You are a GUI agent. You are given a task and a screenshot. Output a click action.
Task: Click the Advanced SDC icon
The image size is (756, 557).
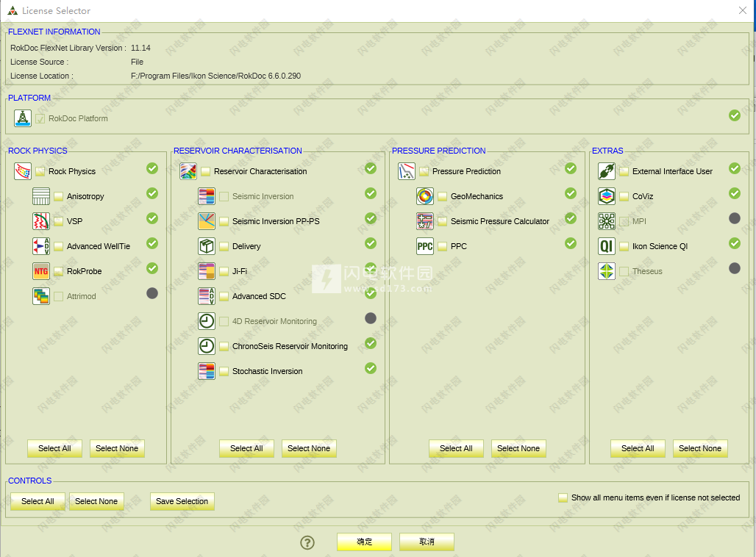207,296
